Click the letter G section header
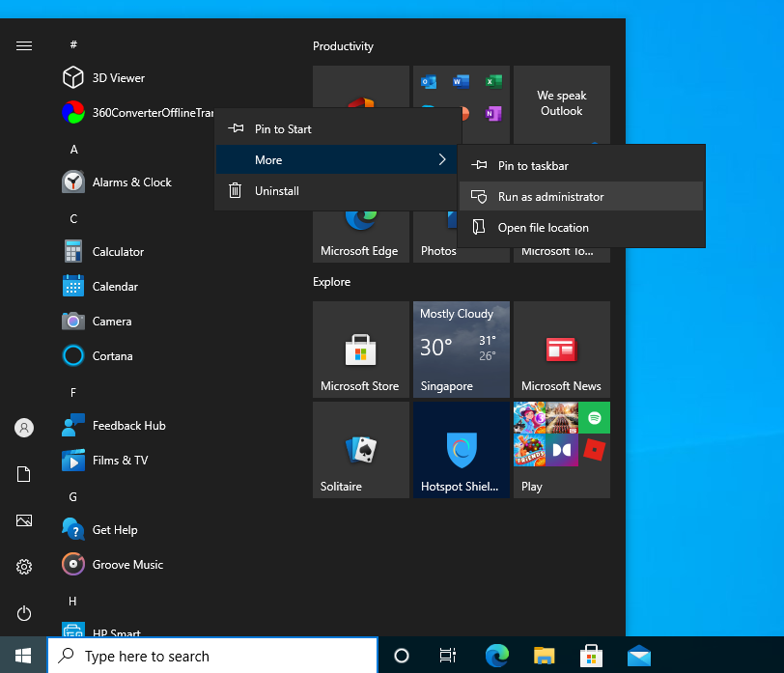784x673 pixels. click(73, 497)
